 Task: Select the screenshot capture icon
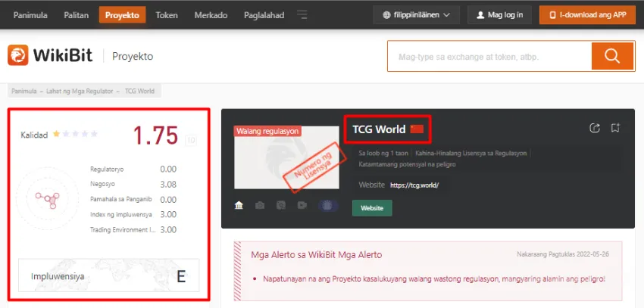coord(281,206)
